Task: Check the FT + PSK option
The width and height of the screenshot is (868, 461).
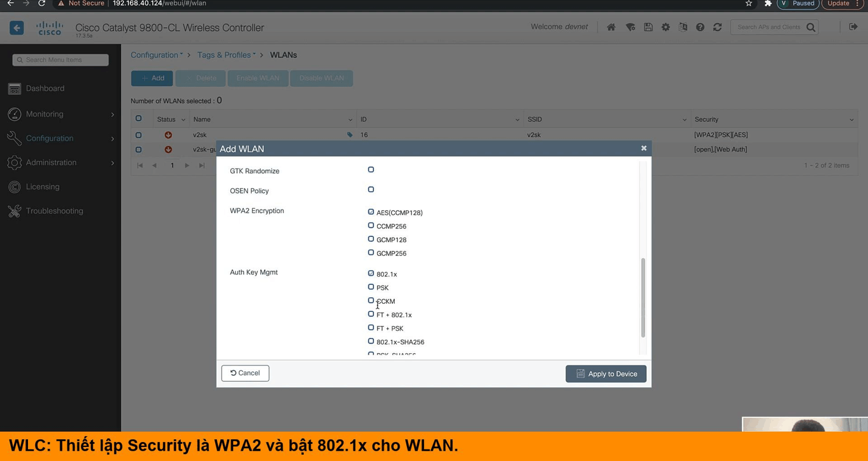Action: tap(371, 328)
